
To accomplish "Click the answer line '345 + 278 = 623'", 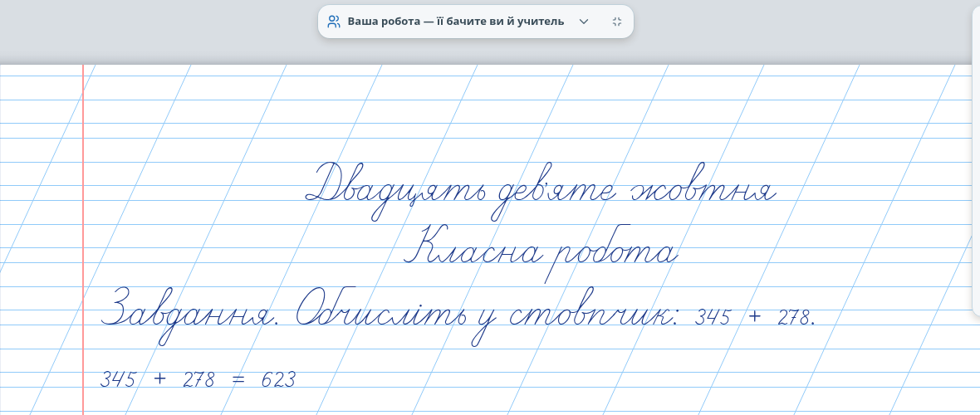I will (x=198, y=379).
